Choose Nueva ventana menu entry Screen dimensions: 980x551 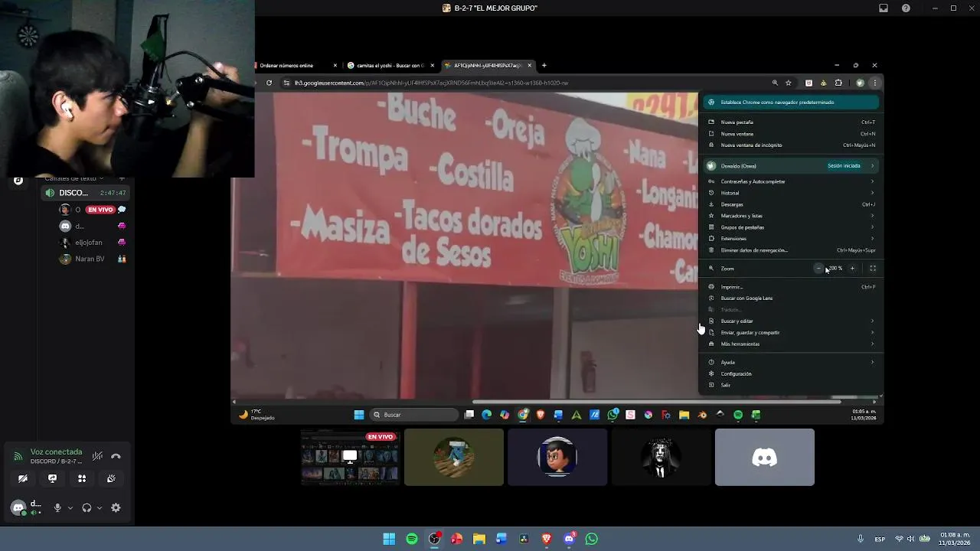pyautogui.click(x=792, y=133)
